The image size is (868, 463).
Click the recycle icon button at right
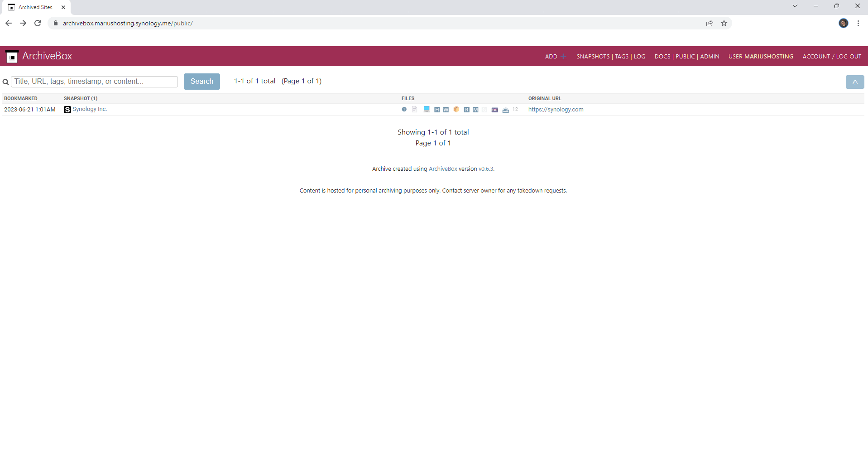[854, 82]
